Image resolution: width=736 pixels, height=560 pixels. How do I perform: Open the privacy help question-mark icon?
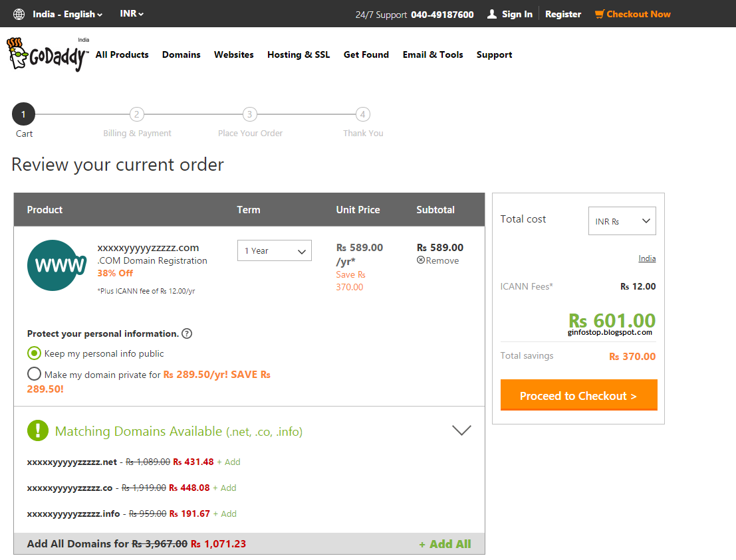(187, 333)
